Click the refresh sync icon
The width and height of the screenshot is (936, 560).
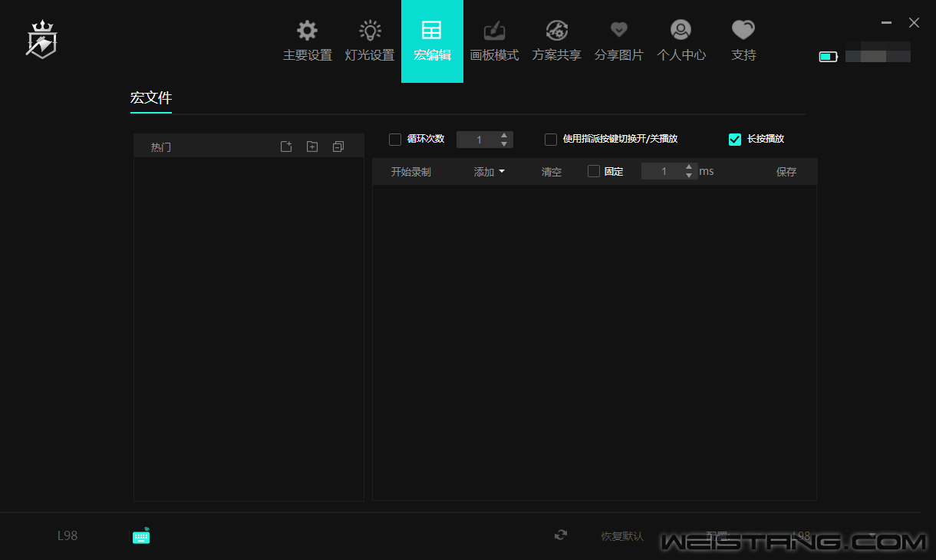click(x=561, y=535)
